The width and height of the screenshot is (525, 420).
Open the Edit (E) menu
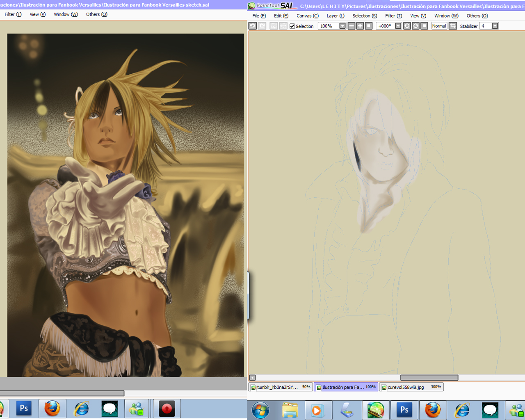(x=281, y=16)
